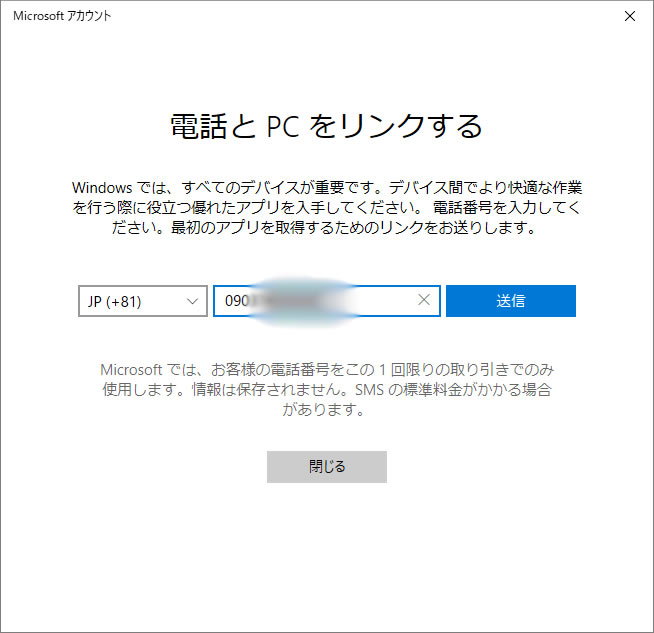Open the JP (+81) country code dropdown
This screenshot has height=633, width=654.
pos(141,301)
